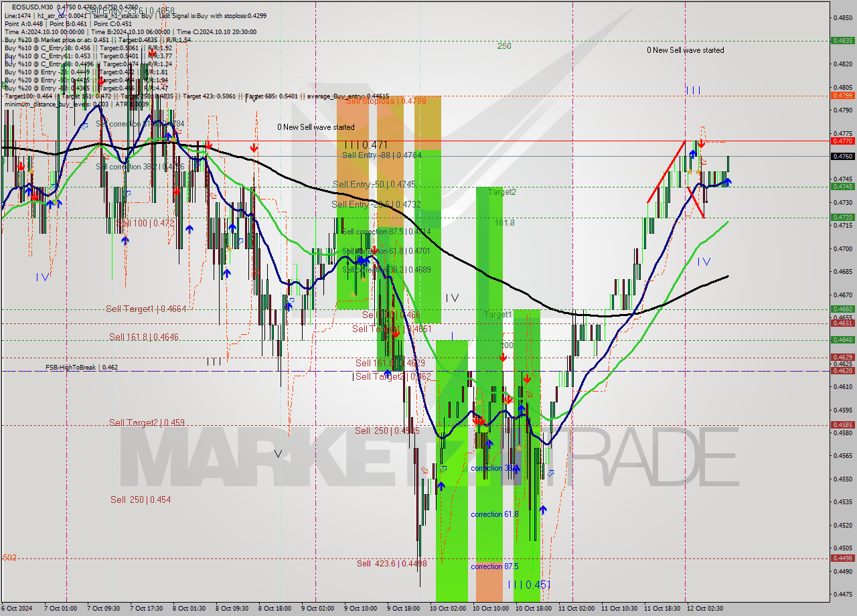Screen dimensions: 857x616
Task: Select the 'Sell Target2 | 0.459' label
Action: click(147, 422)
